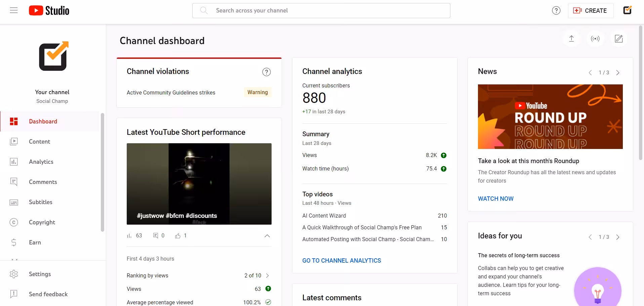Viewport: 644px width, 306px height.
Task: Click the search magnifier icon
Action: 204,10
